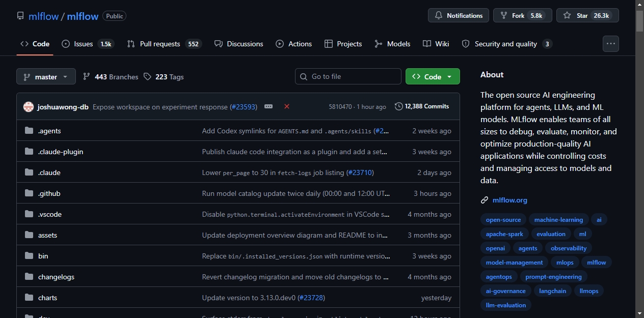This screenshot has width=644, height=318.
Task: Click the branch icon next to 443 Branches
Action: point(87,77)
